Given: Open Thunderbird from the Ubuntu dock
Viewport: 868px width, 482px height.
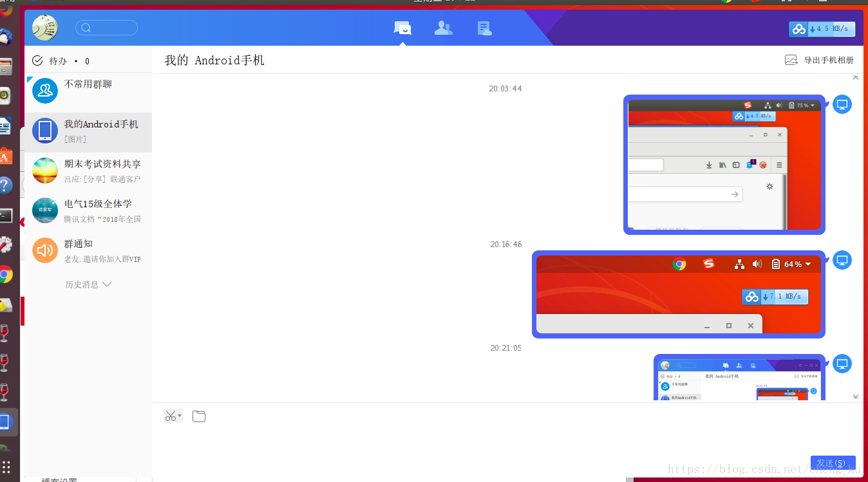Looking at the screenshot, I should click(5, 37).
